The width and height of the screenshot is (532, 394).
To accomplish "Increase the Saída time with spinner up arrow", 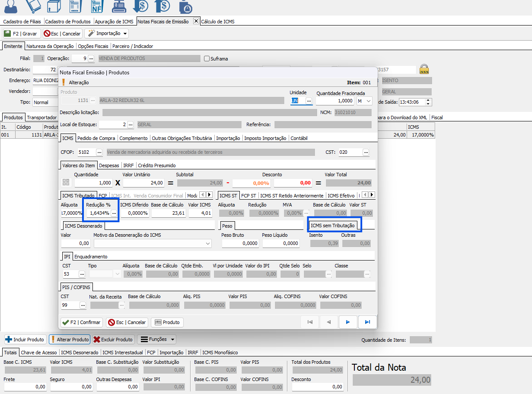I will coord(428,101).
